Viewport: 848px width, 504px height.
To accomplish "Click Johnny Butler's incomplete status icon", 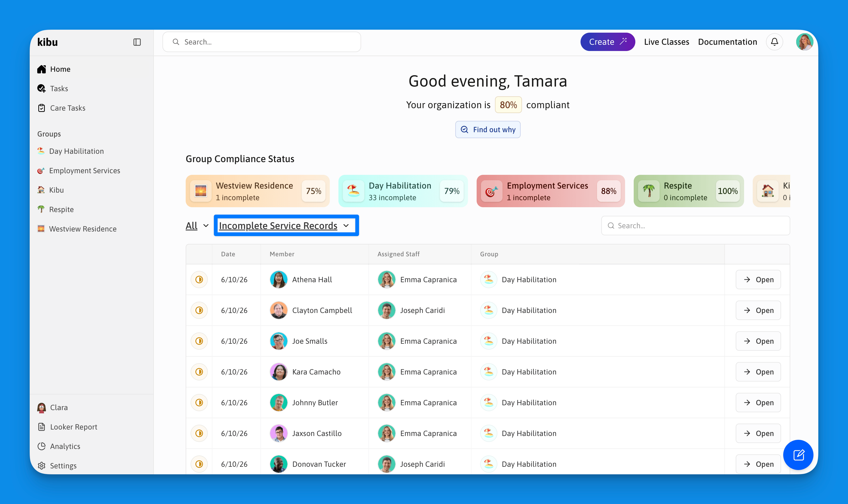I will point(199,402).
